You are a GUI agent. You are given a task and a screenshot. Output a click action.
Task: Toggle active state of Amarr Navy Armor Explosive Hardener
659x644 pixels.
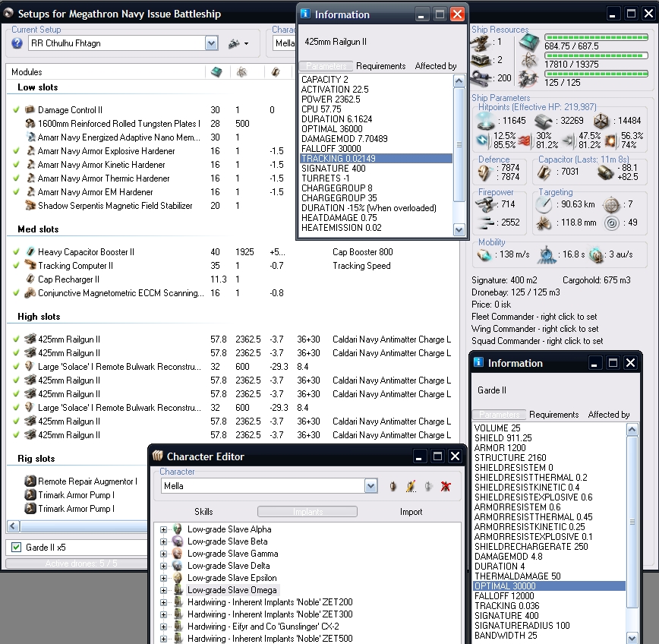(16, 150)
